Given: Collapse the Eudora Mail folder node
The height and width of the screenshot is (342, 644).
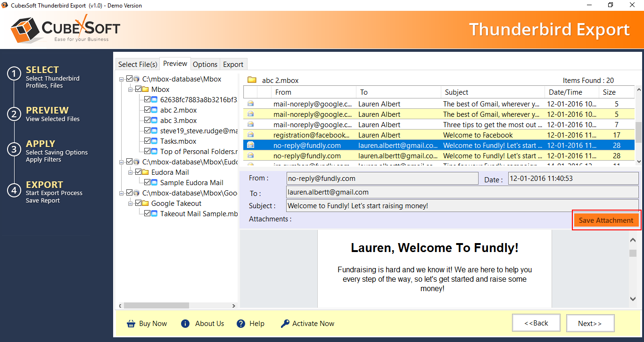Looking at the screenshot, I should pos(130,172).
